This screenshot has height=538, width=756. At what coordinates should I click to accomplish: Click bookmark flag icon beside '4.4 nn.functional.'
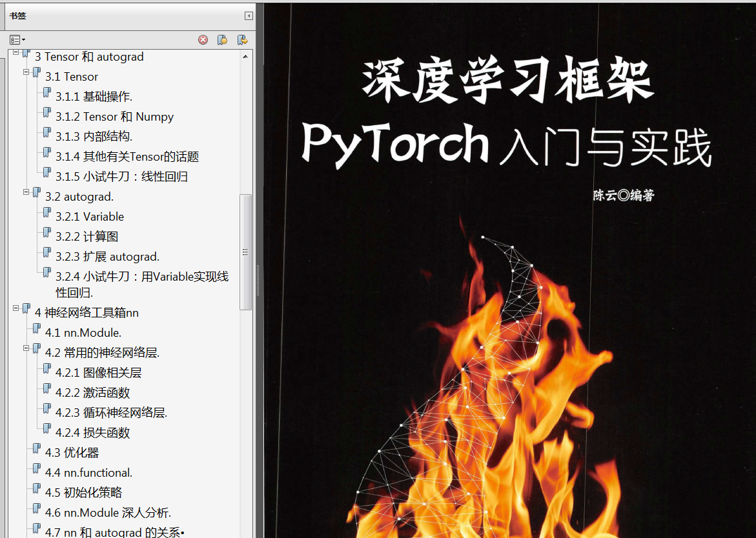point(36,468)
